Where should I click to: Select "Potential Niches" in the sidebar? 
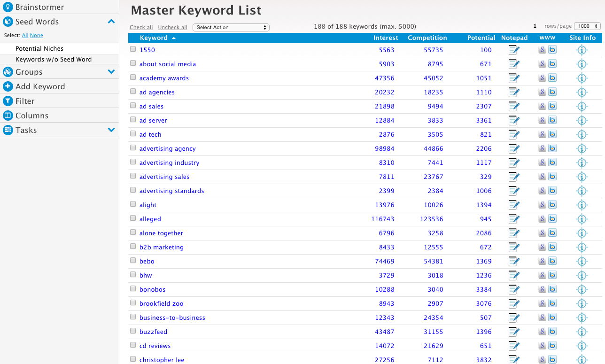[39, 48]
